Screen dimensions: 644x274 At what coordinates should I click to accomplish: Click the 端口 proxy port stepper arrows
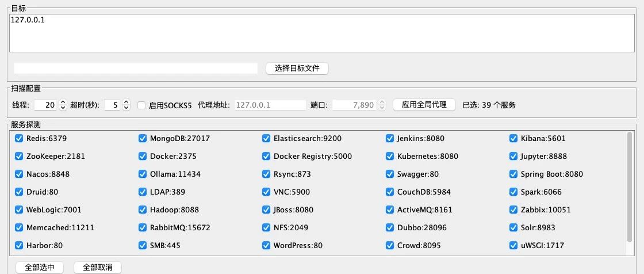click(382, 105)
